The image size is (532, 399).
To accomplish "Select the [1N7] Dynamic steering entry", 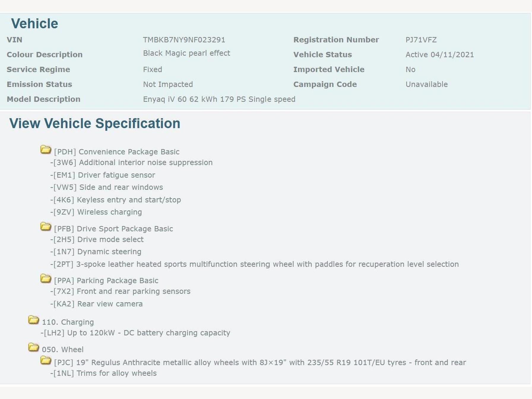I will pyautogui.click(x=96, y=252).
